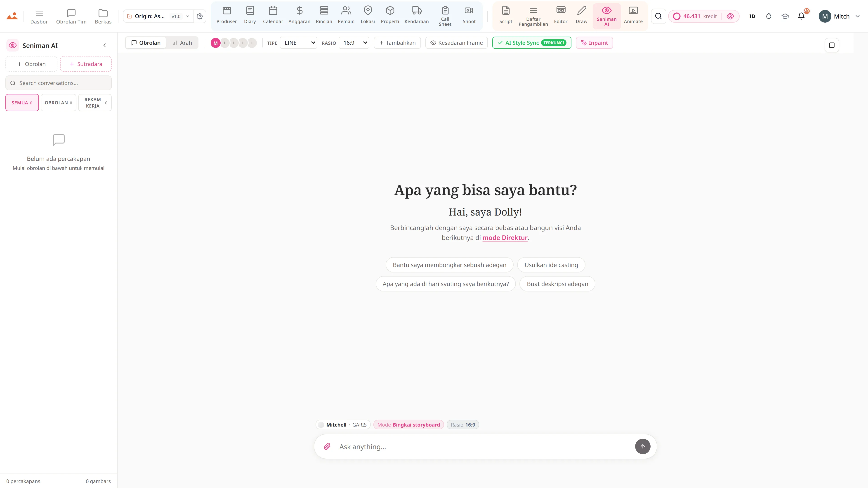Image resolution: width=868 pixels, height=488 pixels.
Task: Toggle Kesadaran Frame awareness
Action: [x=457, y=43]
